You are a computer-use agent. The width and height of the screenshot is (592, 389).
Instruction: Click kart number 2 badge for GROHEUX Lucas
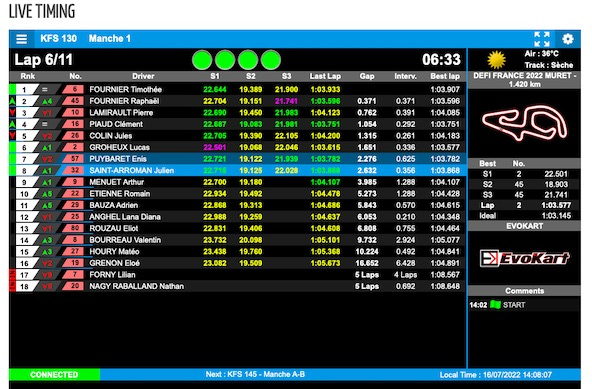coord(73,147)
